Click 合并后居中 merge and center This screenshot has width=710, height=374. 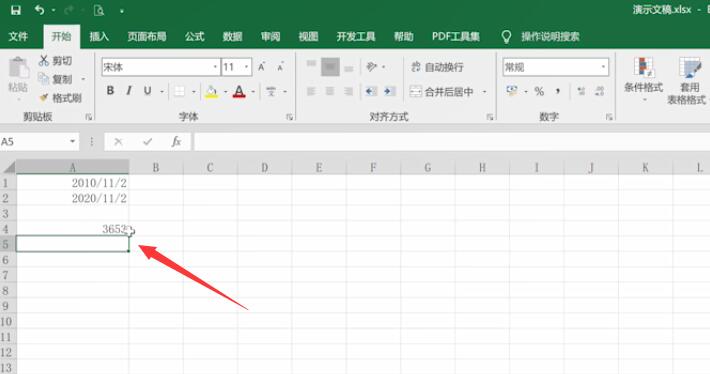[441, 91]
